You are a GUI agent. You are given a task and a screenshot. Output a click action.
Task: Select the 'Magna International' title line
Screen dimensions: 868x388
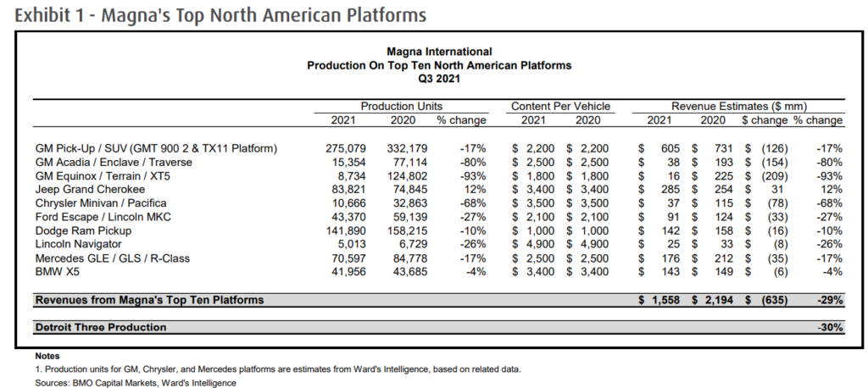tap(439, 52)
